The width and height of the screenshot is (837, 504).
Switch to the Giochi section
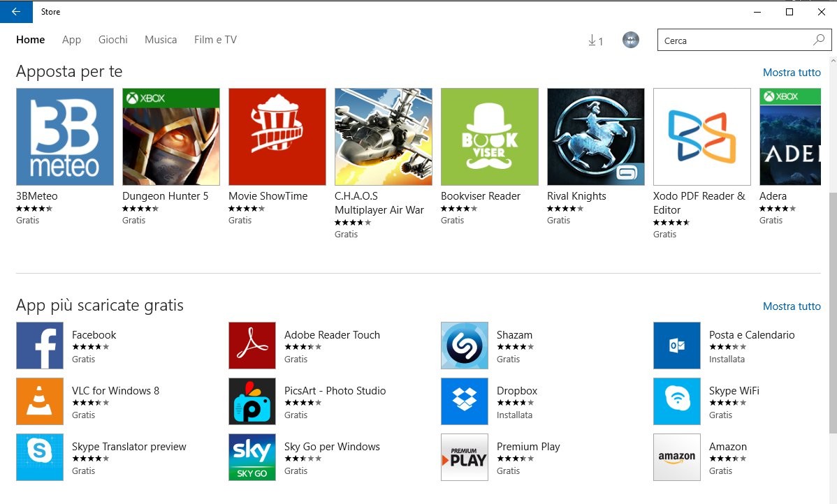112,40
